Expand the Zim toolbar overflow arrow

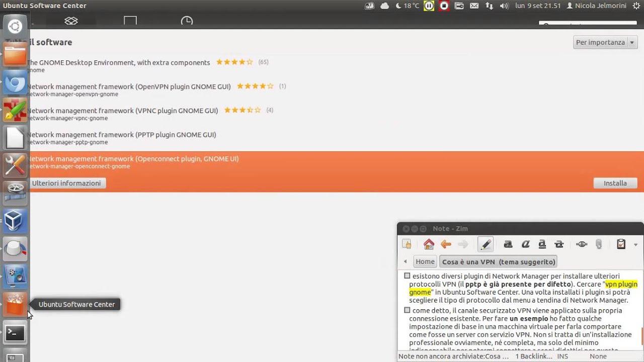635,245
